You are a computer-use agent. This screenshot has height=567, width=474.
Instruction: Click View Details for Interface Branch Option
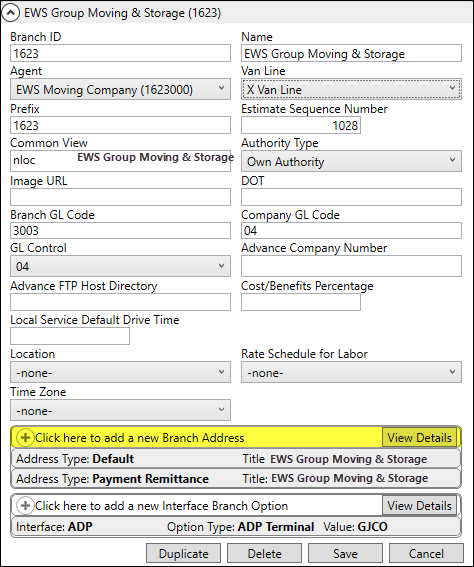pyautogui.click(x=419, y=505)
